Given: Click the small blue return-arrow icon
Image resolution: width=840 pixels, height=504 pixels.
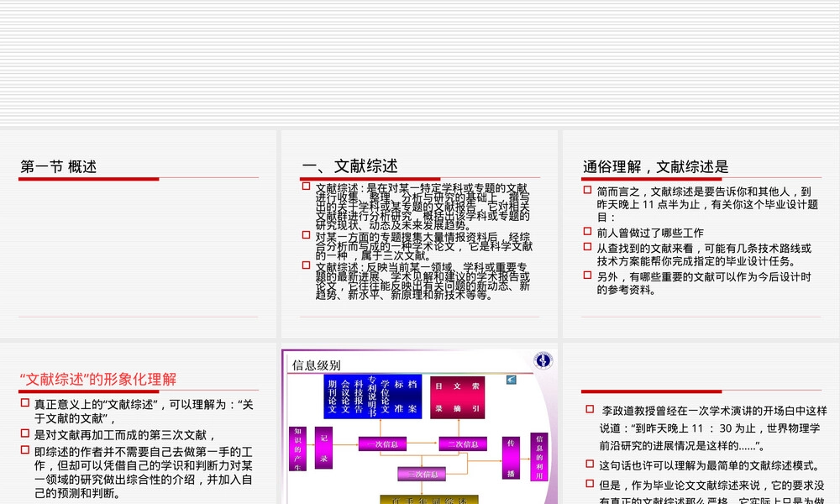Looking at the screenshot, I should pyautogui.click(x=511, y=380).
